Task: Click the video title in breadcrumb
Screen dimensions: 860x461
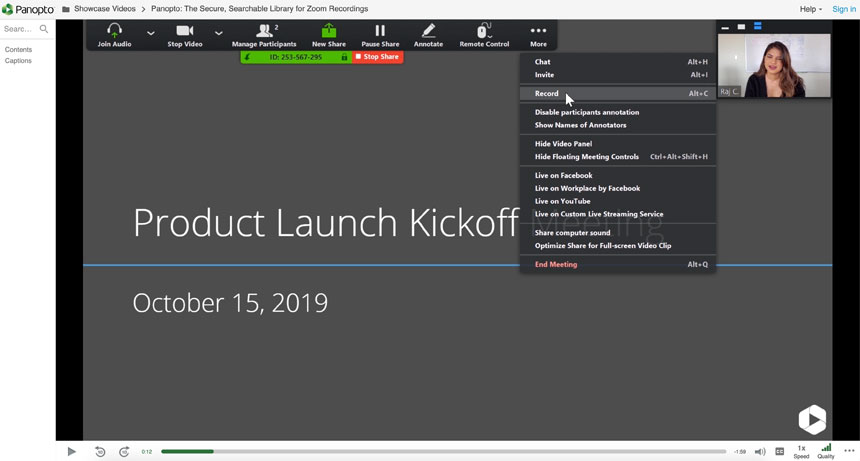Action: click(259, 9)
